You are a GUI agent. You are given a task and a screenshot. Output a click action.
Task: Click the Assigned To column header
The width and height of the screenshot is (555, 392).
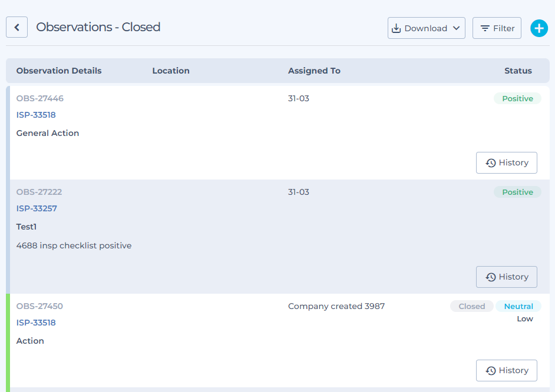pos(314,71)
